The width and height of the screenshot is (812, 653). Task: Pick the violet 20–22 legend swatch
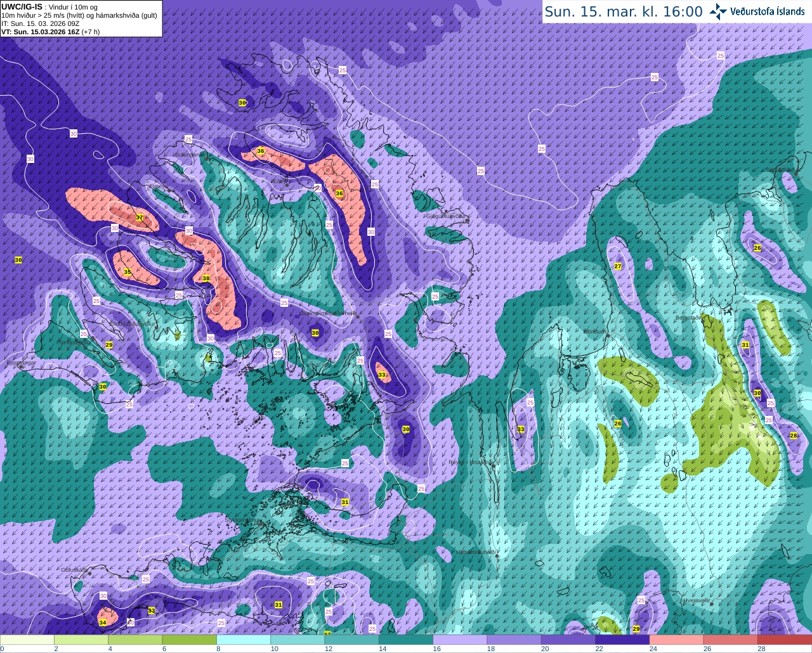(568, 640)
